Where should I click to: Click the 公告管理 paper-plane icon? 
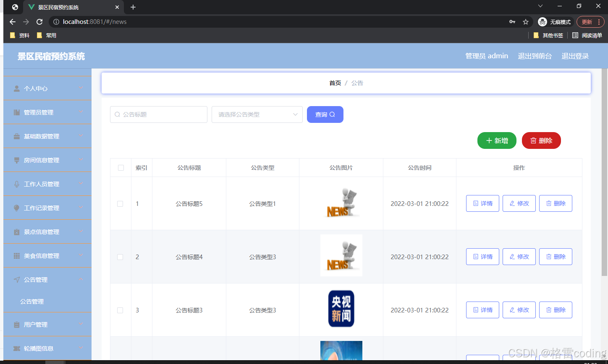(16, 279)
